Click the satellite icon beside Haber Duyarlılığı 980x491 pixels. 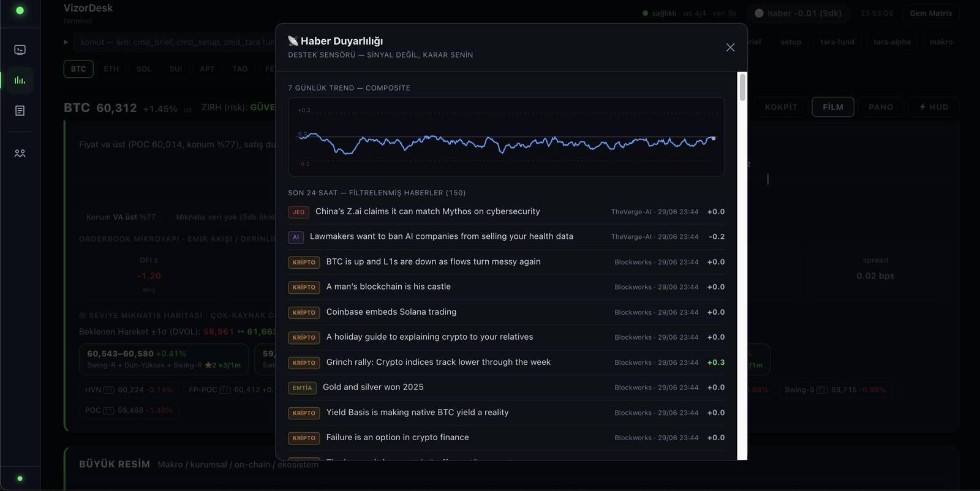[x=293, y=41]
